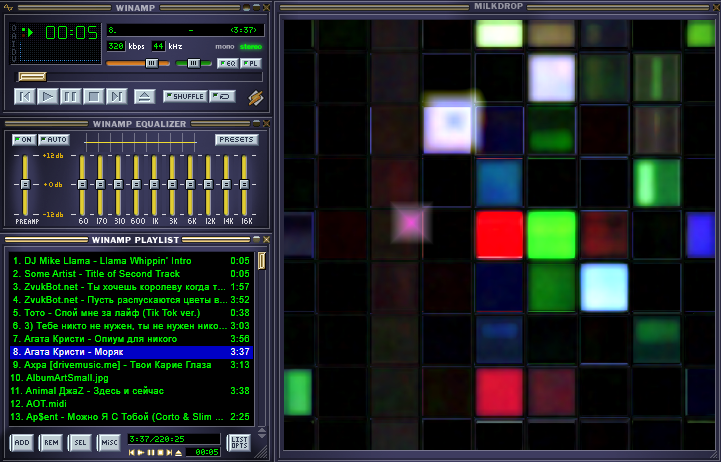Click the Milkdrop visualization display area

(499, 234)
